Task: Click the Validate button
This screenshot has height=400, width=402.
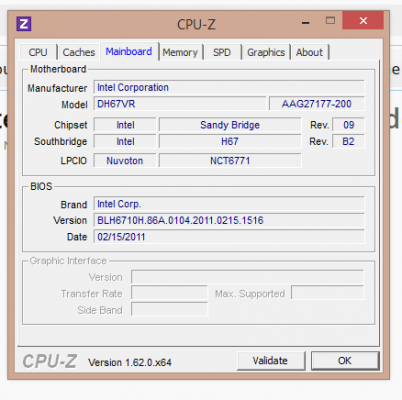Action: [270, 361]
